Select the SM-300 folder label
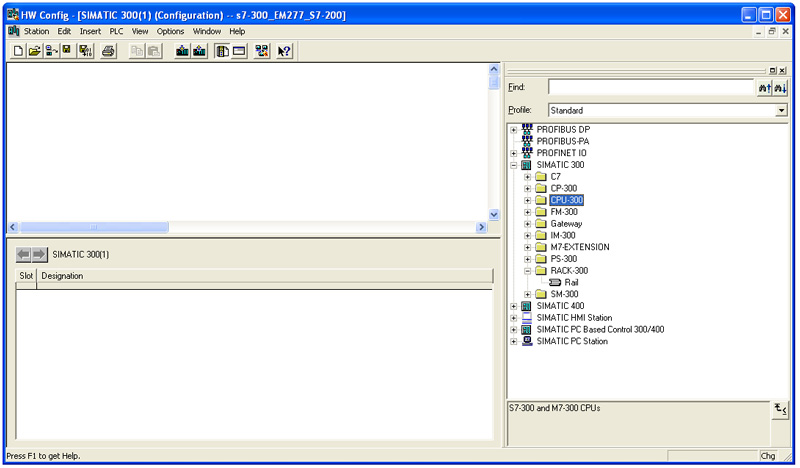Screen dimensions: 800x468 coord(564,294)
